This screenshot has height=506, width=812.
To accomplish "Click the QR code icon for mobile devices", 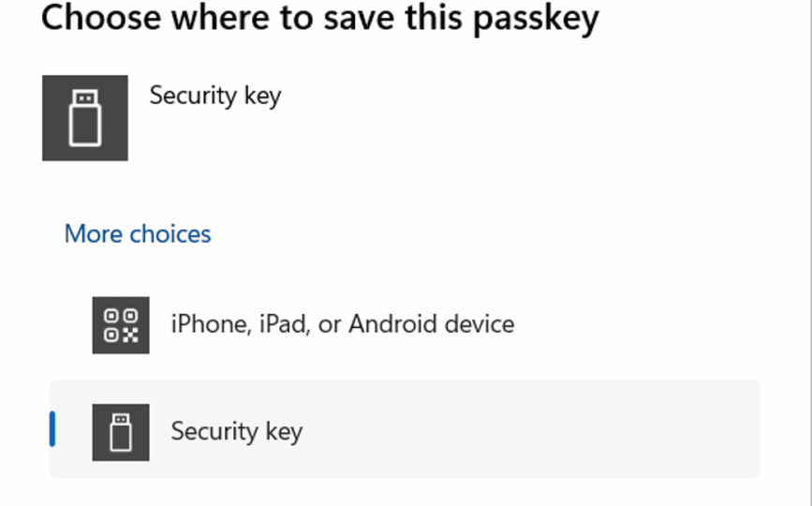I will (120, 325).
